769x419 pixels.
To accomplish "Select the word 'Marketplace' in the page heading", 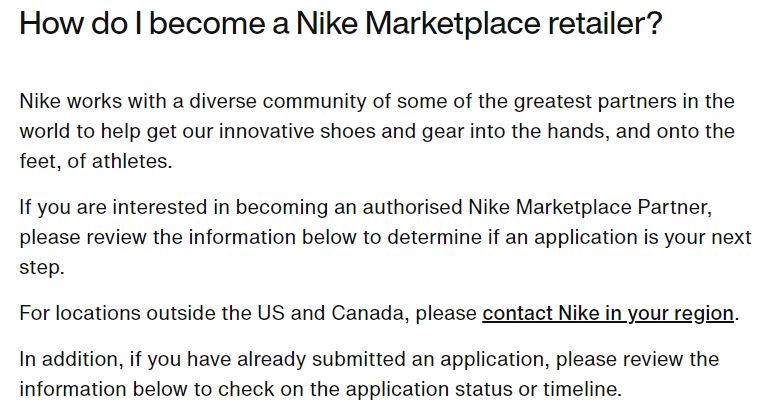I will pyautogui.click(x=452, y=23).
